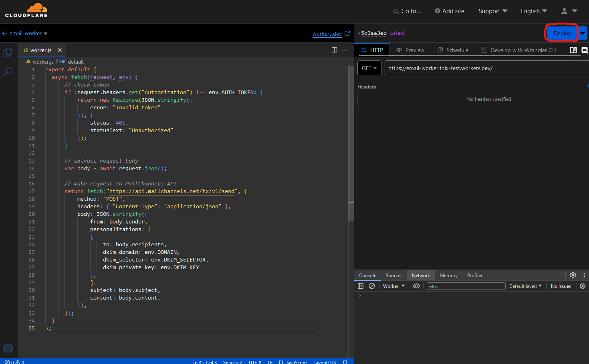Open the Default levels dropdown
589x364 pixels.
point(525,286)
